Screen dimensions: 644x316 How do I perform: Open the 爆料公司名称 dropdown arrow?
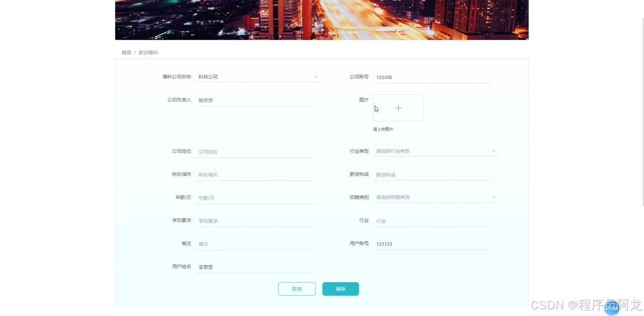316,77
